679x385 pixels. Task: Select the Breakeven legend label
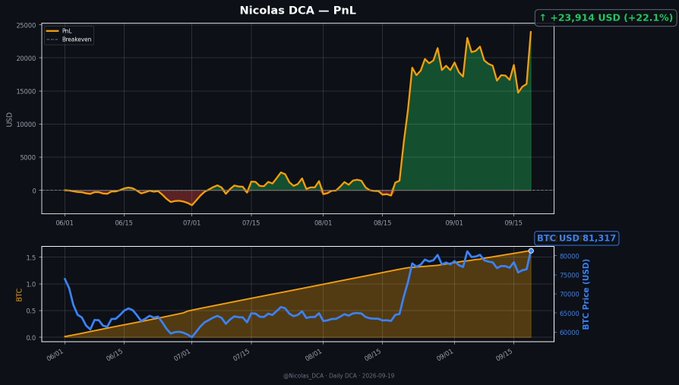pos(77,39)
